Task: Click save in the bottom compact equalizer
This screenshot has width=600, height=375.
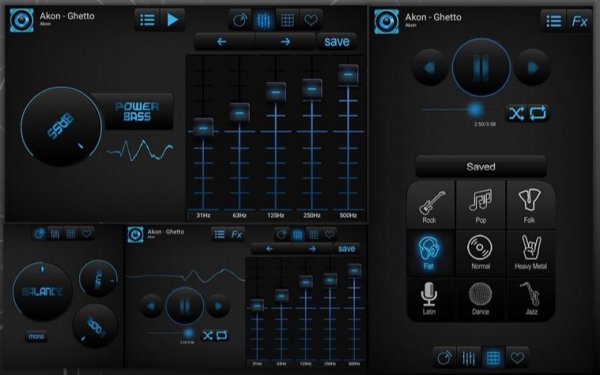Action: coord(347,249)
